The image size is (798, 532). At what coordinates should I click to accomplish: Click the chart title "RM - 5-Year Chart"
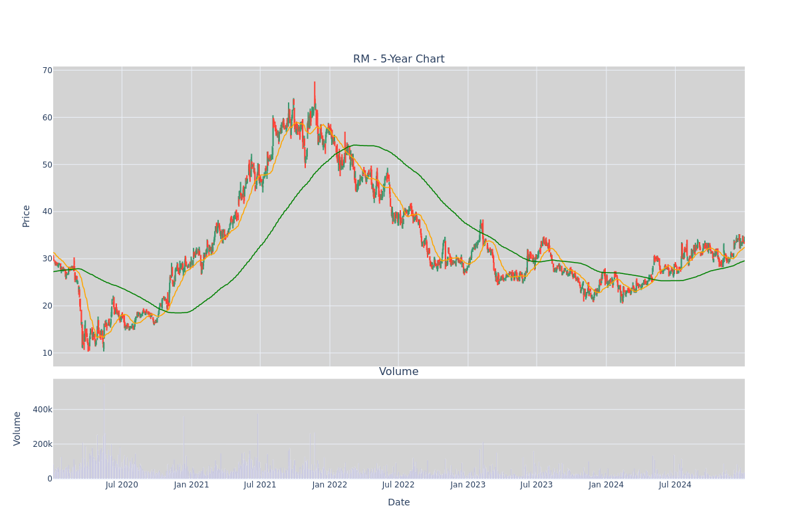[x=399, y=59]
